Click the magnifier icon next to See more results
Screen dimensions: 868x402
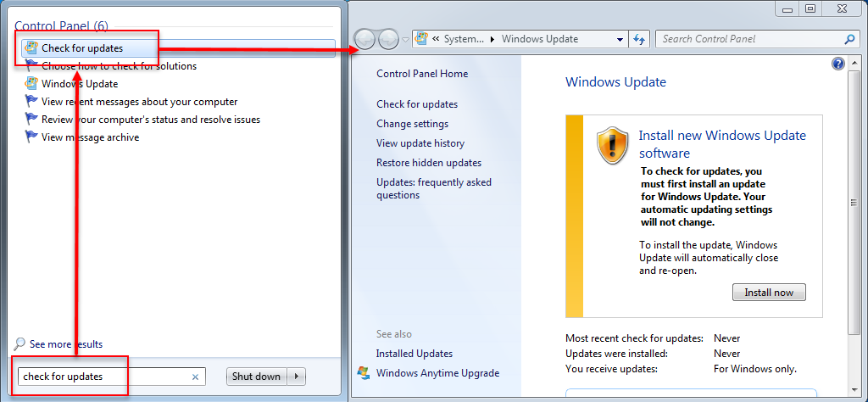click(19, 343)
